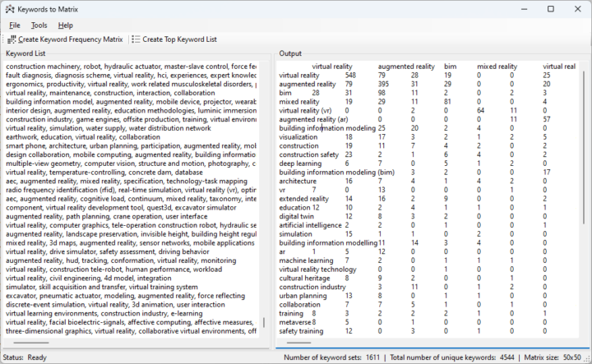Click the 'augmented reality, path planning, crane operation' line
Viewport: 592px width, 364px height.
pyautogui.click(x=106, y=217)
